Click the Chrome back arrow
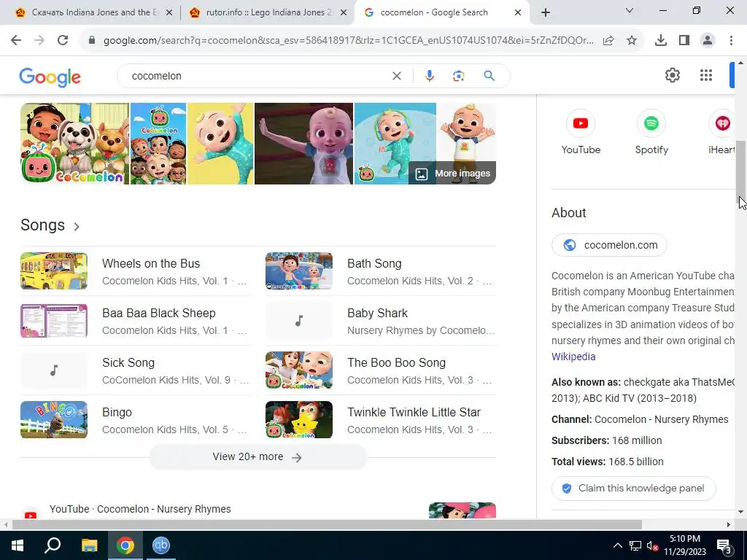Screen dimensions: 747x560 pyautogui.click(x=16, y=41)
